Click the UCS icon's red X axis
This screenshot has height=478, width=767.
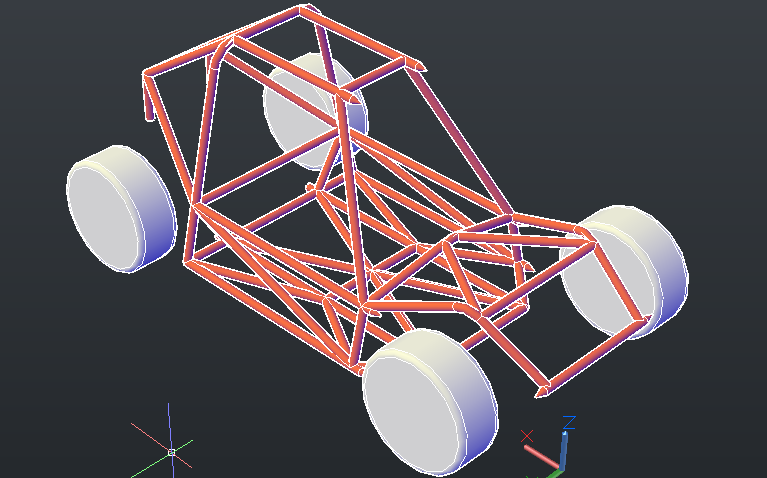click(541, 456)
